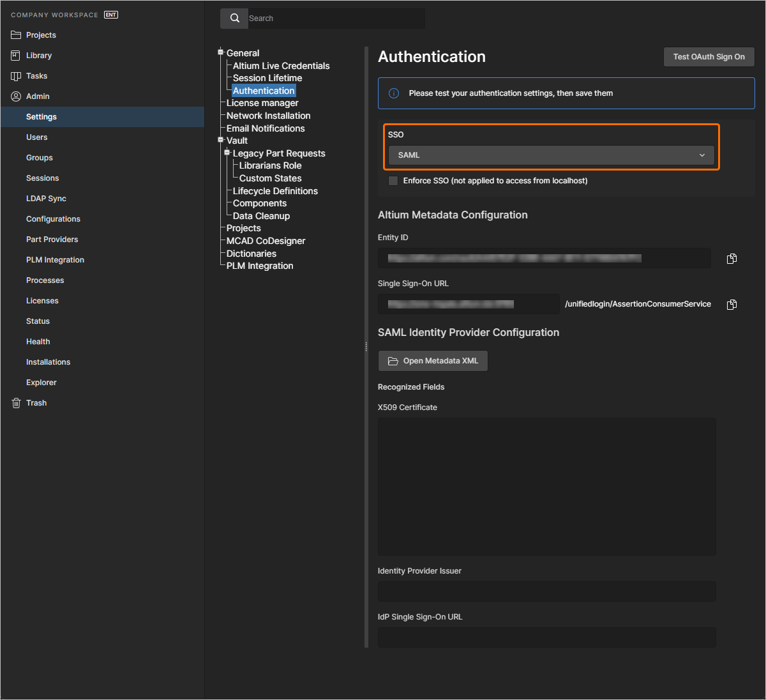The height and width of the screenshot is (700, 766).
Task: Click the Open Metadata XML button
Action: click(433, 361)
